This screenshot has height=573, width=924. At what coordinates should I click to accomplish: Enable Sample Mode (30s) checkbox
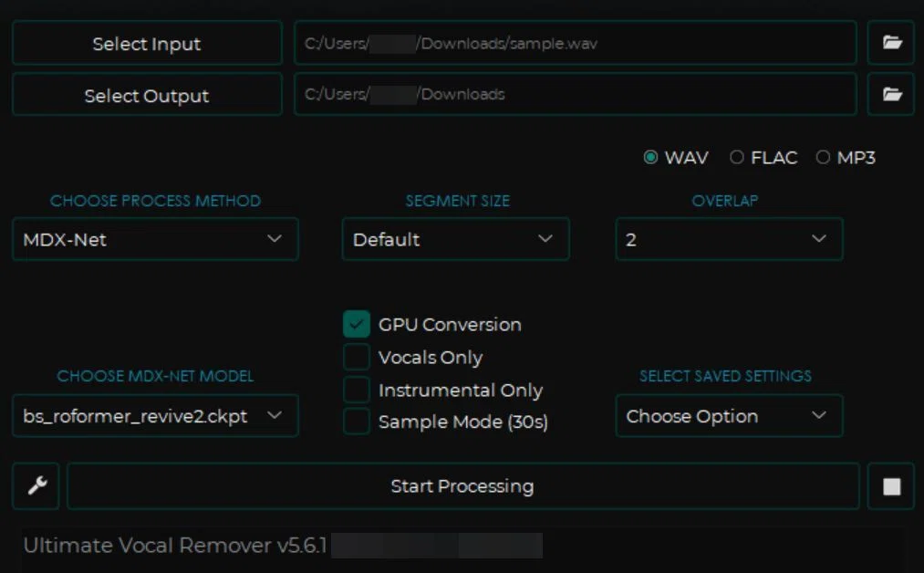click(x=357, y=422)
